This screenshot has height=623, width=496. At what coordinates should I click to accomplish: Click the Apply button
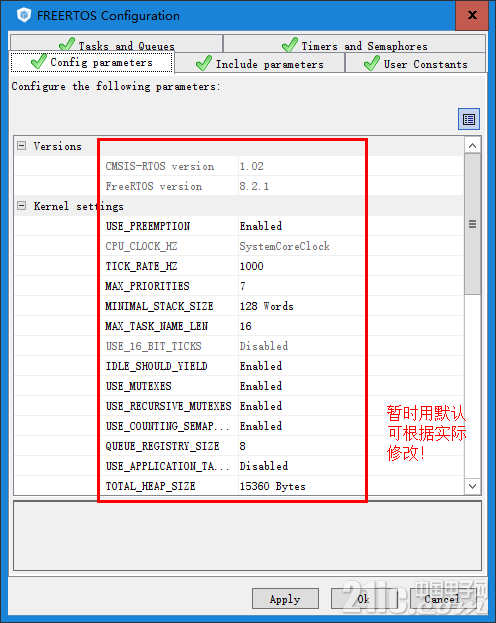(285, 599)
